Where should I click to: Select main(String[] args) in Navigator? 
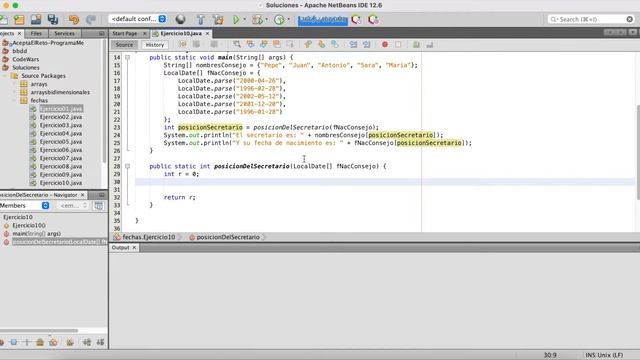click(x=36, y=234)
